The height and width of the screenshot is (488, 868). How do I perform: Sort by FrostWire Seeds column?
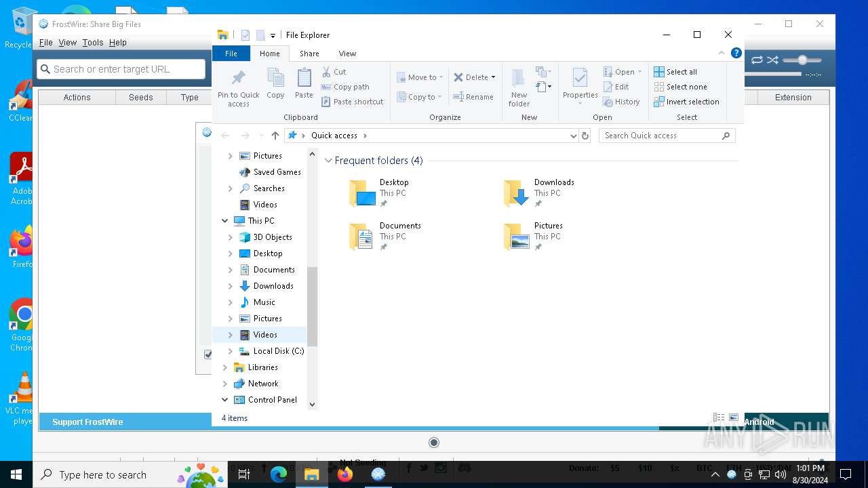[x=141, y=98]
